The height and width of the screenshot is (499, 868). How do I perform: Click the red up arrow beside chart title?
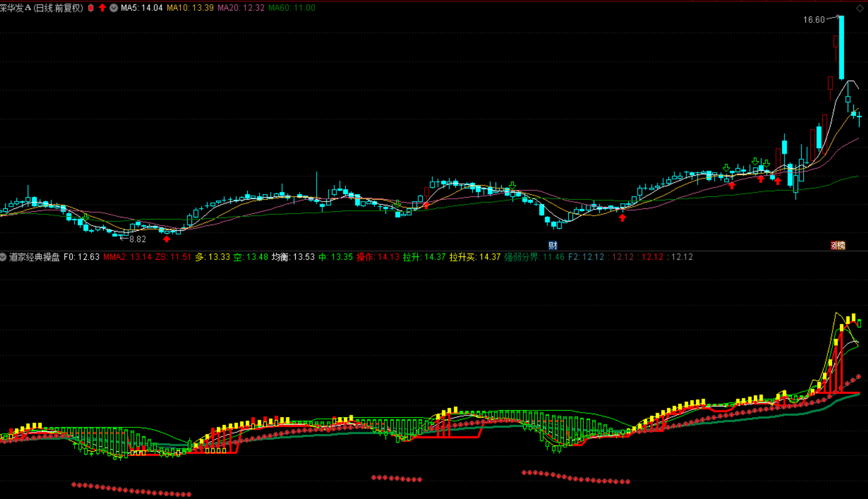tap(102, 8)
